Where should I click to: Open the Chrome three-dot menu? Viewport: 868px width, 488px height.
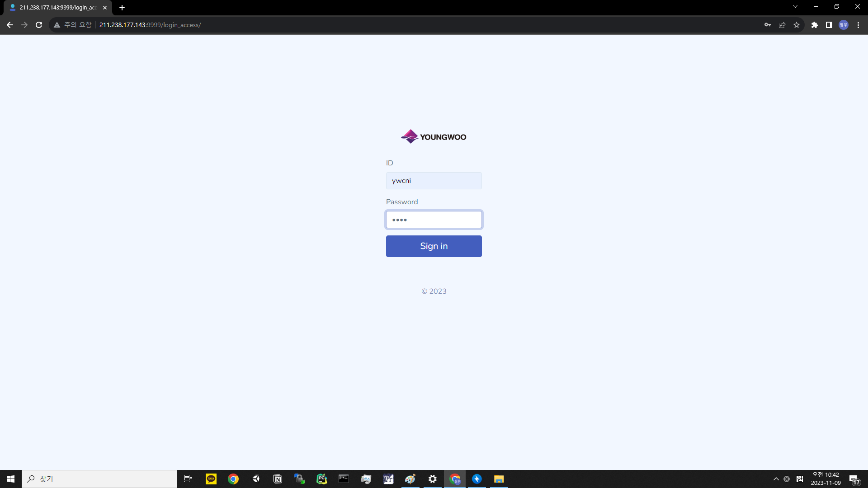pyautogui.click(x=858, y=25)
